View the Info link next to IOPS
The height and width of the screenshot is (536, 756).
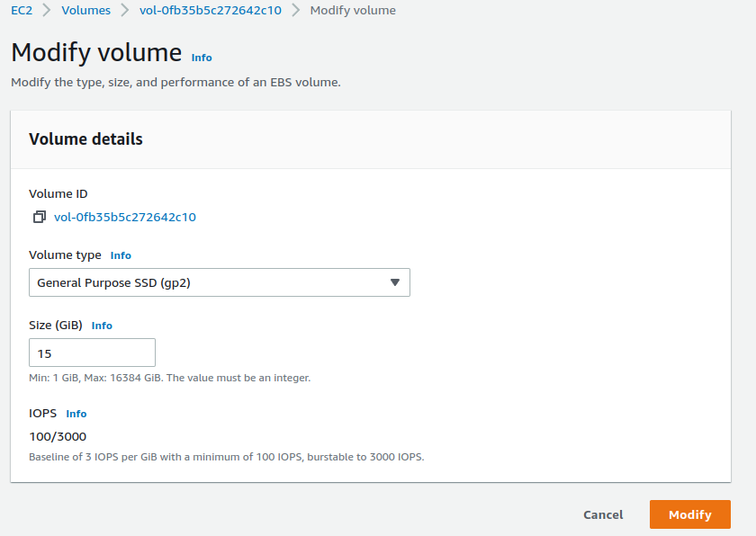pos(76,415)
